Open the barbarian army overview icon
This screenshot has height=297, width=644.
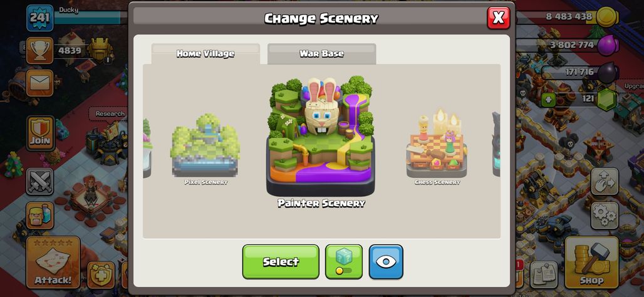(40, 216)
